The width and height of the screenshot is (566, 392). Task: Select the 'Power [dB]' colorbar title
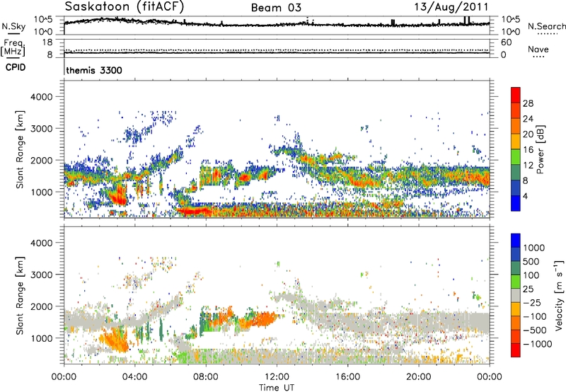pos(540,149)
